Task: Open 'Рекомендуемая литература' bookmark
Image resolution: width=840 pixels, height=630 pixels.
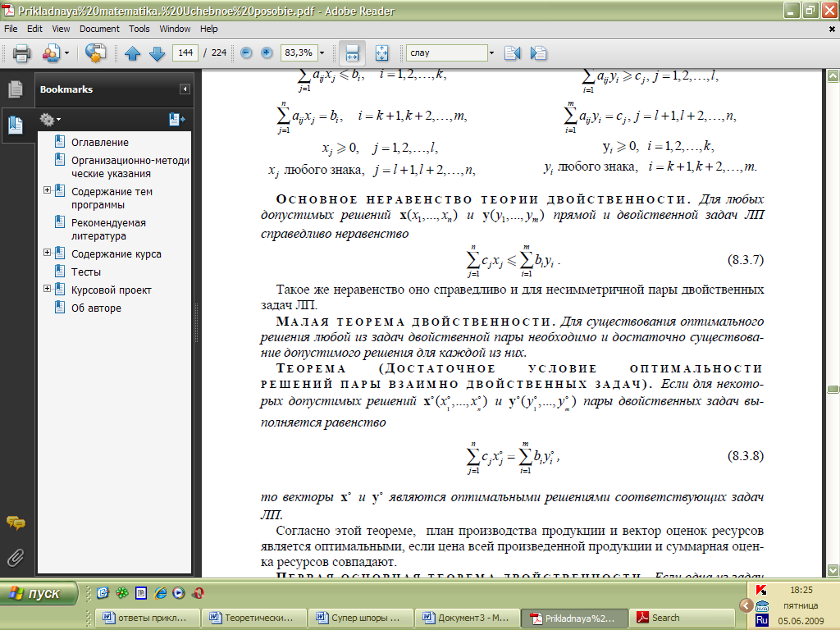Action: [109, 230]
